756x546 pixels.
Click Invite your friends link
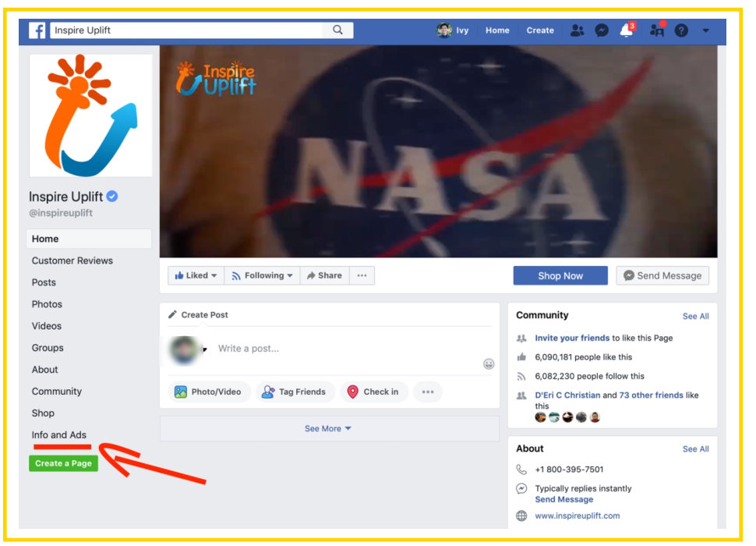pos(572,338)
